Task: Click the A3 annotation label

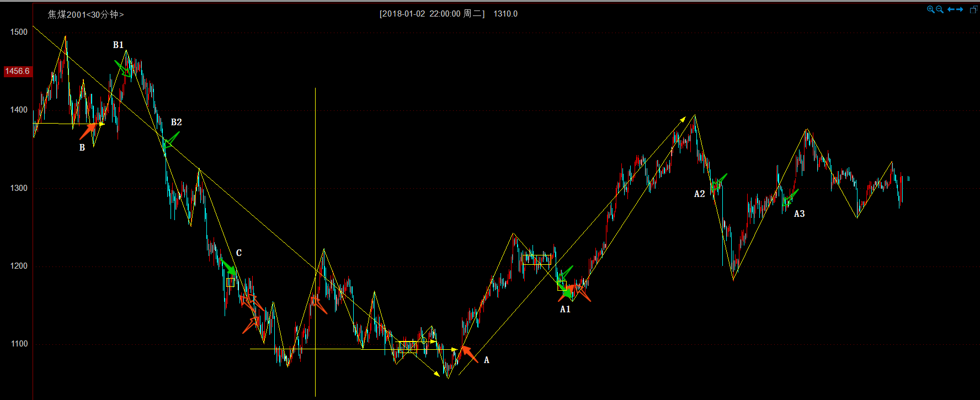Action: pos(799,214)
